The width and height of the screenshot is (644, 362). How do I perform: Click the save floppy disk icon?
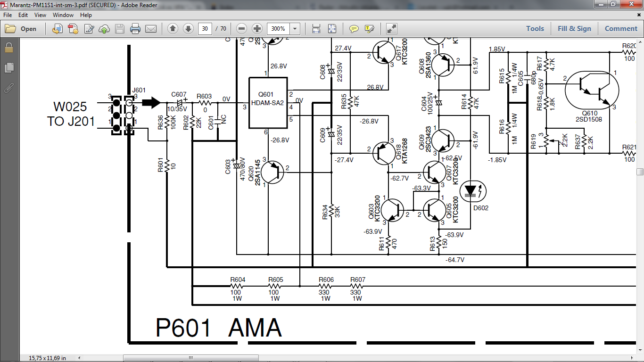click(x=120, y=29)
